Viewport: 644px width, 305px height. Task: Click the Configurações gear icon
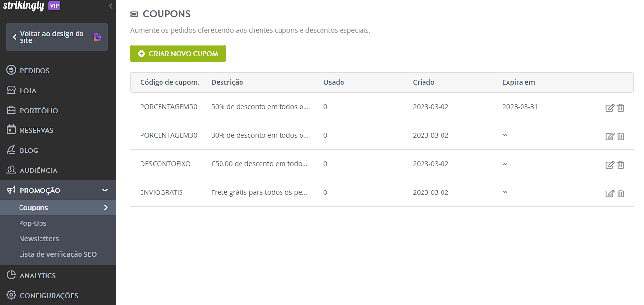(11, 295)
